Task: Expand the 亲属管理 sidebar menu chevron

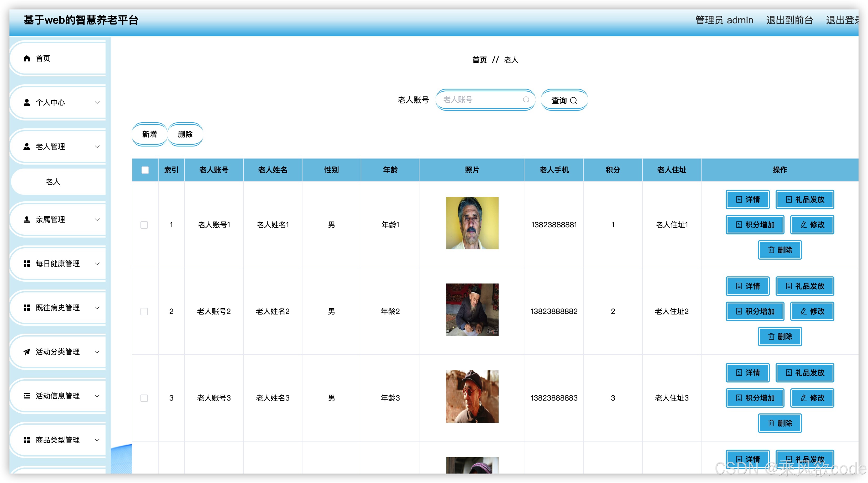Action: coord(97,220)
